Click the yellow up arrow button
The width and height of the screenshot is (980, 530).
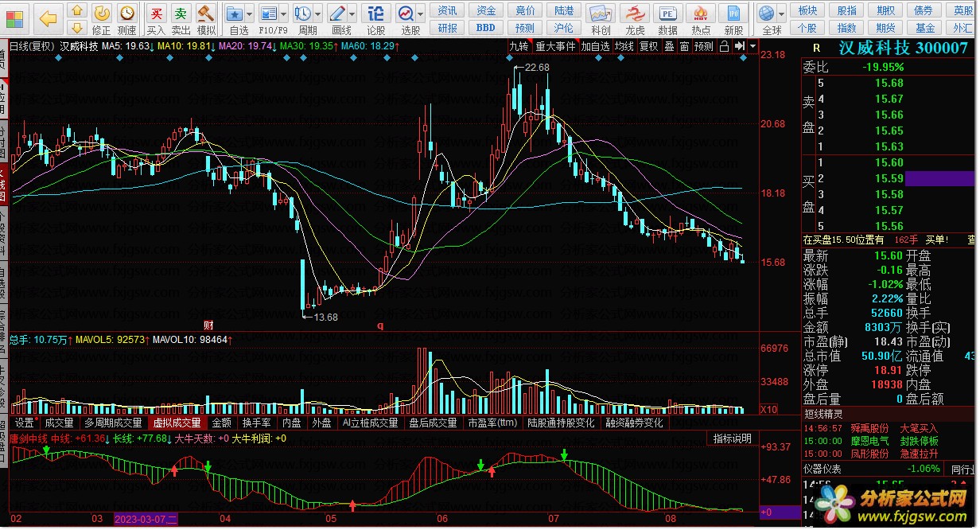point(77,11)
